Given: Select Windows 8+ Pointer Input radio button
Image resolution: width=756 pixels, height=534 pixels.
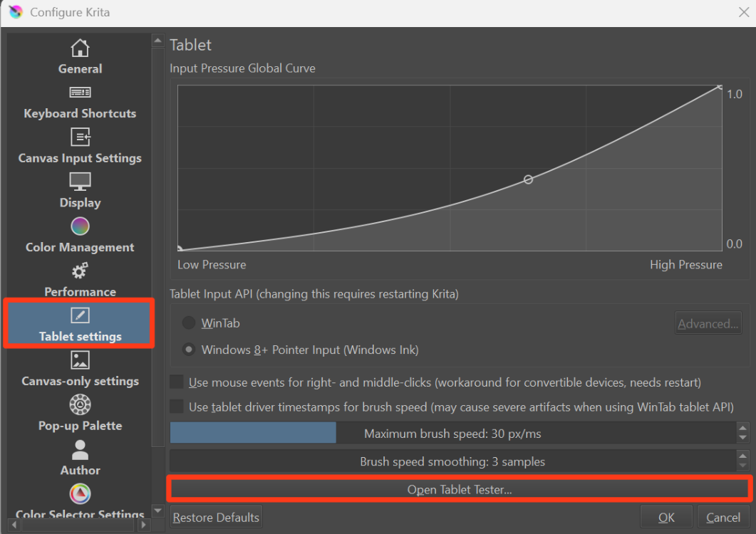Looking at the screenshot, I should coord(189,350).
